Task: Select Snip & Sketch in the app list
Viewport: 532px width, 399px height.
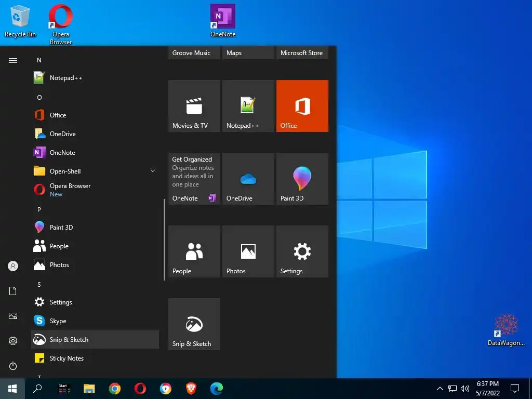Action: point(95,339)
